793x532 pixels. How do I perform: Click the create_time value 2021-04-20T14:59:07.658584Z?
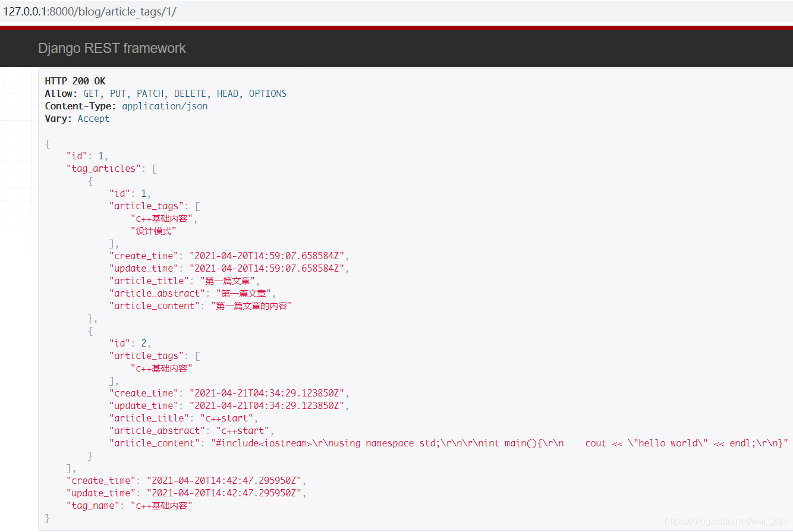266,256
